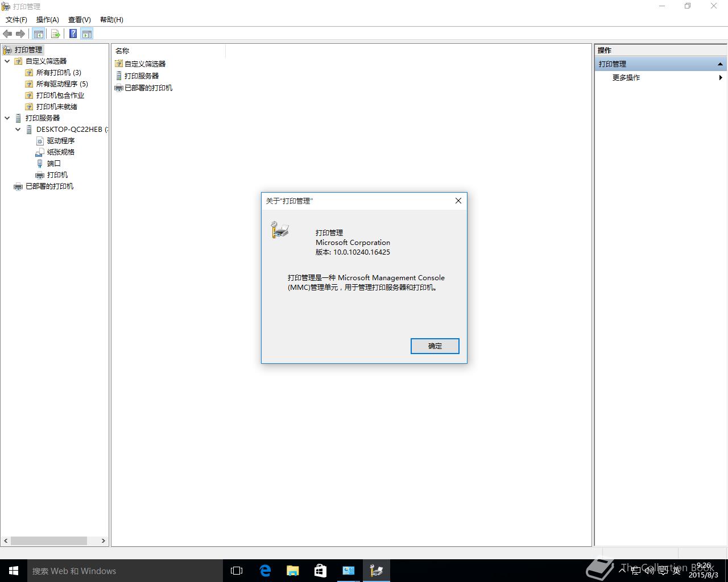Click the tree pane scrollbar right arrow
This screenshot has height=582, width=728.
point(103,541)
